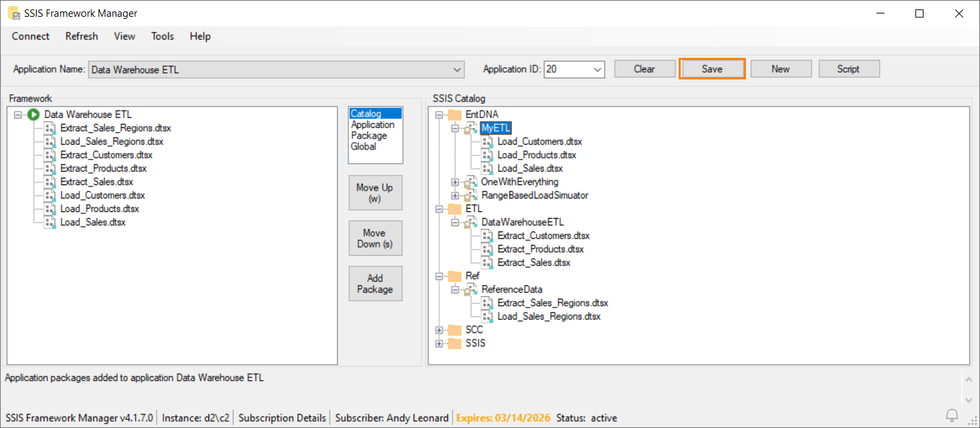Collapse the Data Warehouse ETL framework node
The width and height of the screenshot is (980, 428).
pyautogui.click(x=18, y=115)
